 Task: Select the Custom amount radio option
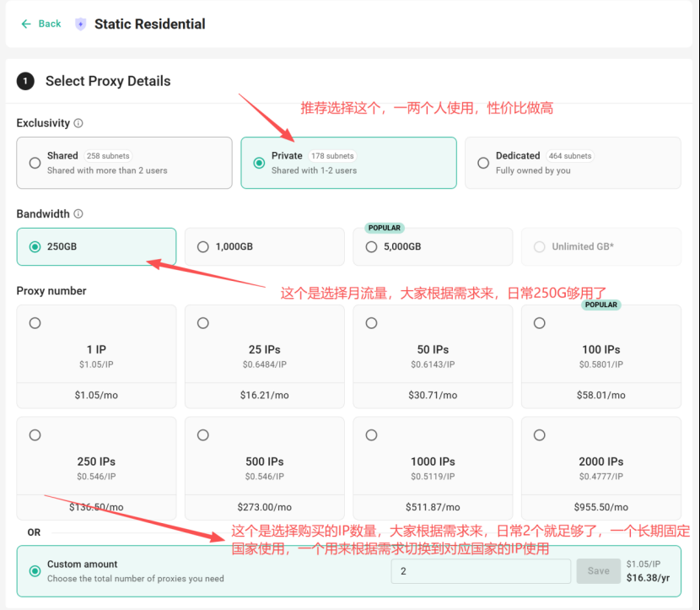(x=35, y=571)
